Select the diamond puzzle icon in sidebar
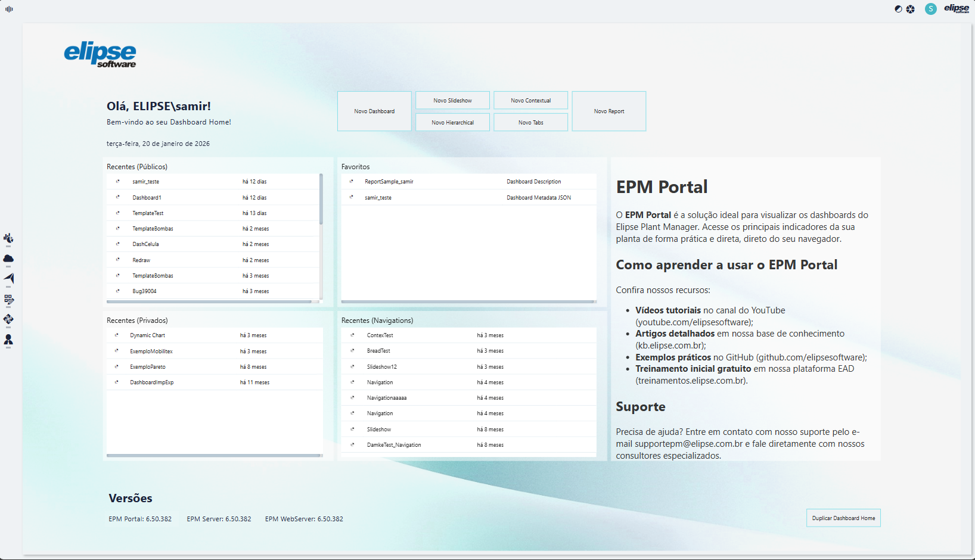The height and width of the screenshot is (560, 975). point(8,319)
